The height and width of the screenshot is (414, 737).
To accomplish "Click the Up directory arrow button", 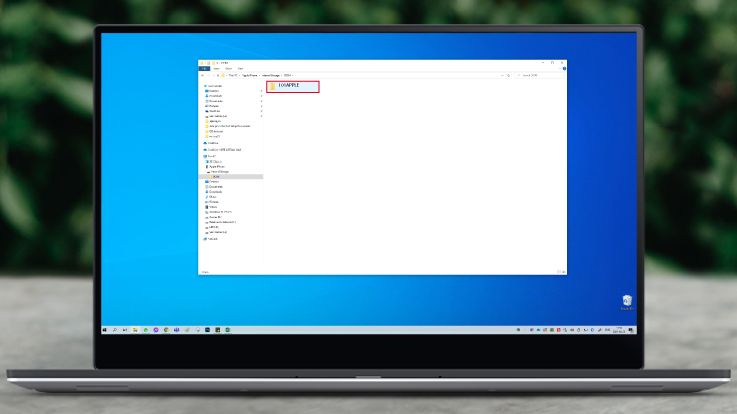I will click(220, 75).
